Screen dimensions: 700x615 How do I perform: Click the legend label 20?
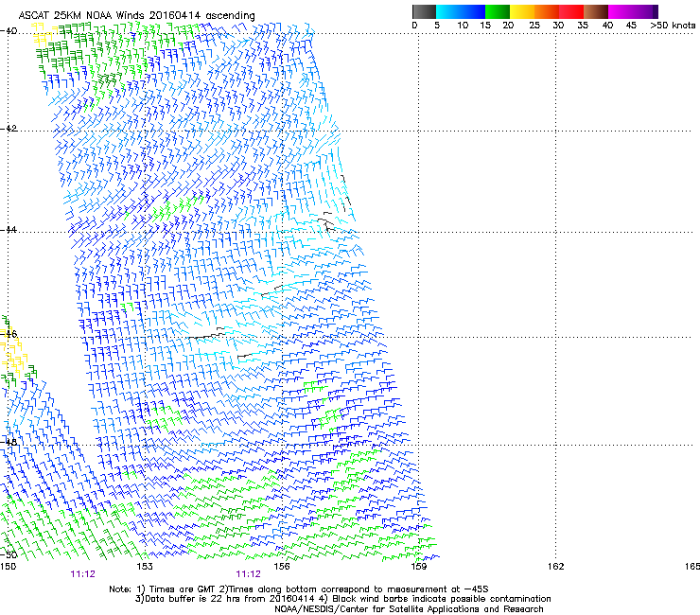pyautogui.click(x=508, y=26)
